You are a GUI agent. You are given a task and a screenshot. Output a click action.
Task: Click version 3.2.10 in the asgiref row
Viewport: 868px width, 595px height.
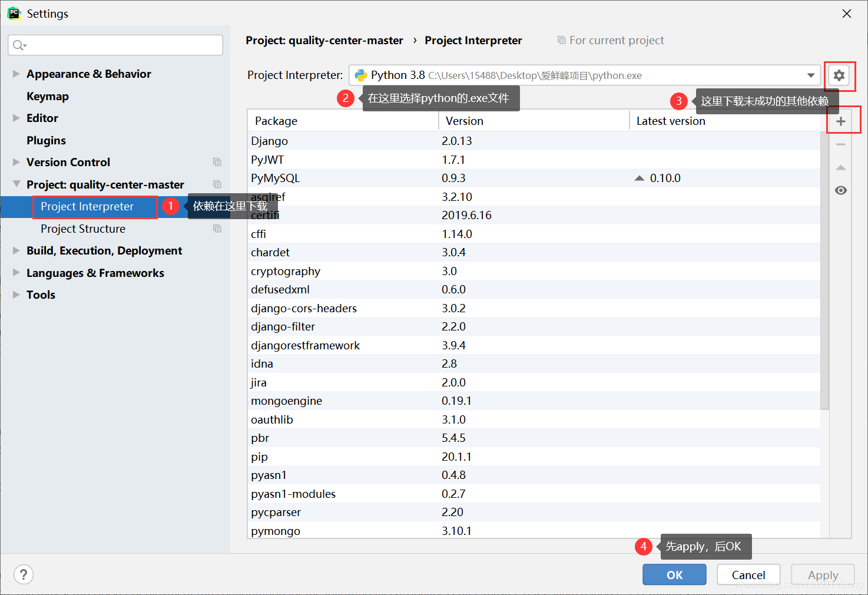point(457,197)
